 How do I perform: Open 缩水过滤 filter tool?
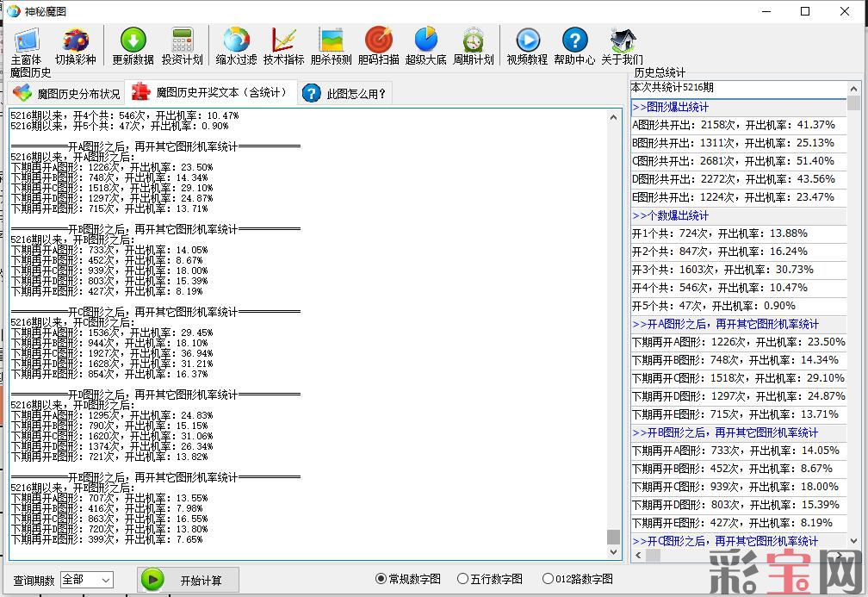point(236,46)
